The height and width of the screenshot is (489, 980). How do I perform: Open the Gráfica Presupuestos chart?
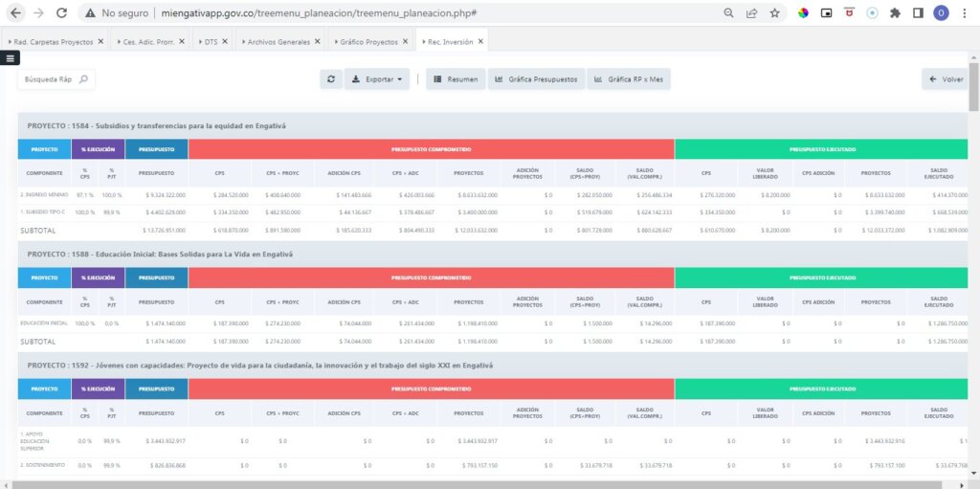click(536, 79)
